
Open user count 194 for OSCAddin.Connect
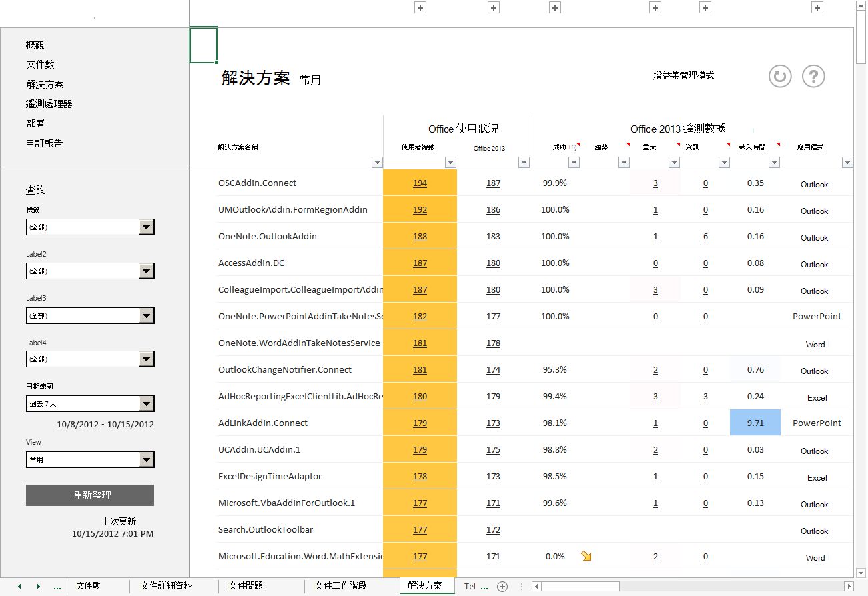tap(420, 183)
